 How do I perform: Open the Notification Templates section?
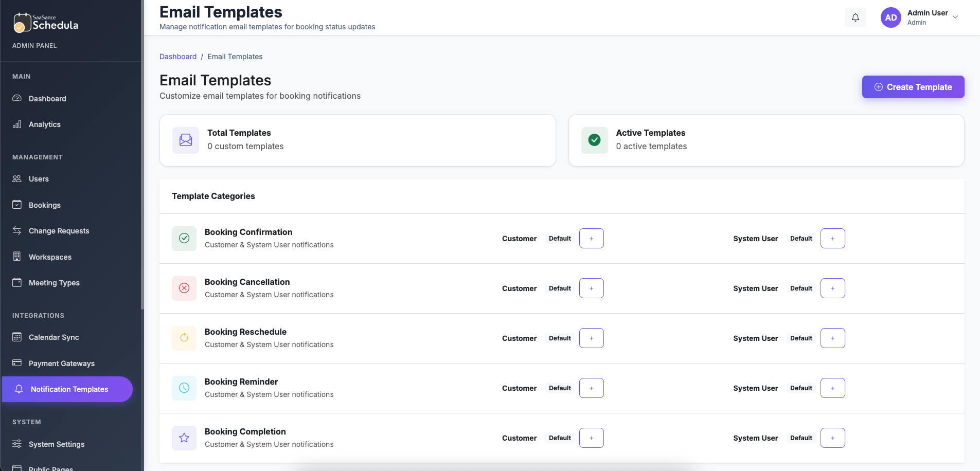68,389
